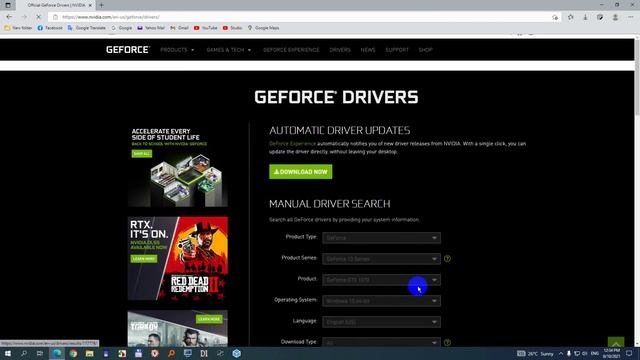Open the Google bookmark
Image resolution: width=640 pixels, height=360 pixels.
click(x=122, y=28)
